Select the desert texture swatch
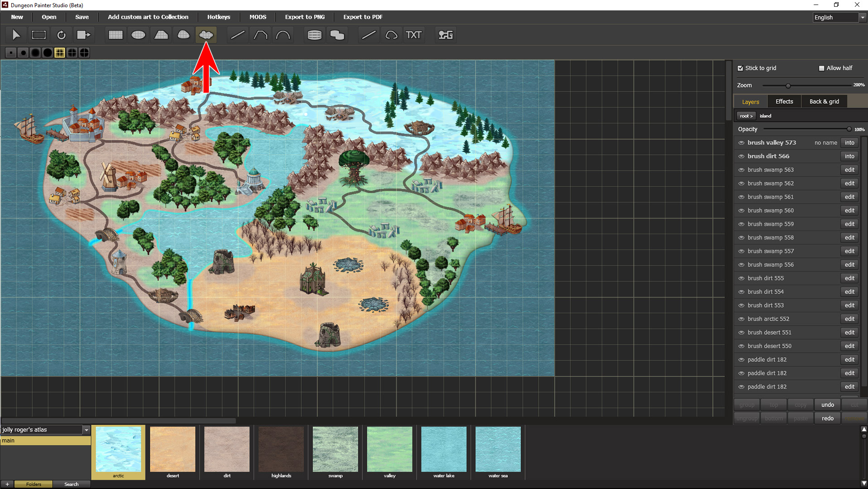The width and height of the screenshot is (868, 489). point(173,452)
